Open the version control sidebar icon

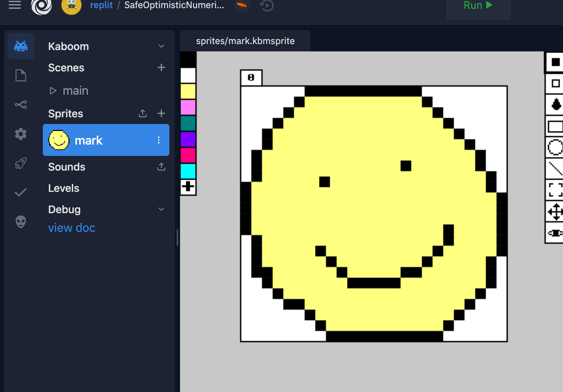tap(21, 105)
